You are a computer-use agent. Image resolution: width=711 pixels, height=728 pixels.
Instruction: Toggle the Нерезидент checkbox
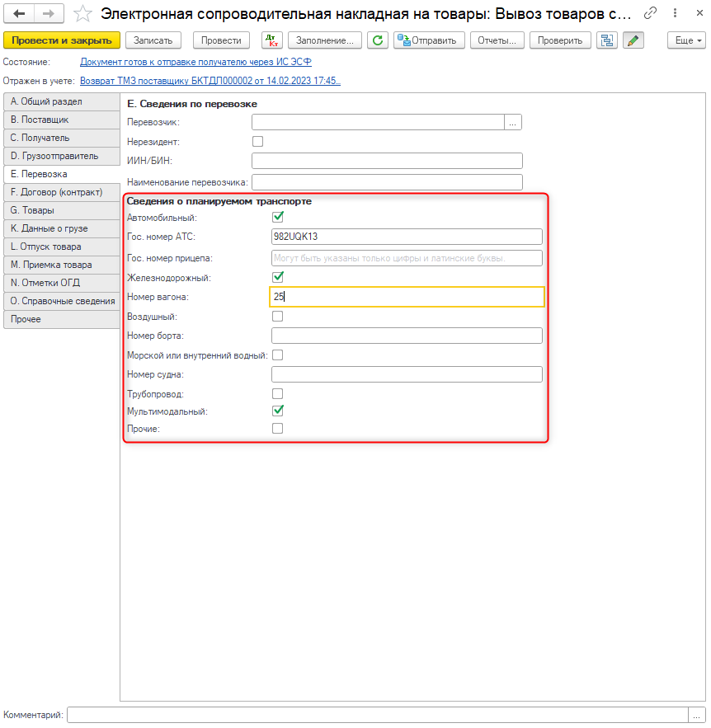(257, 142)
